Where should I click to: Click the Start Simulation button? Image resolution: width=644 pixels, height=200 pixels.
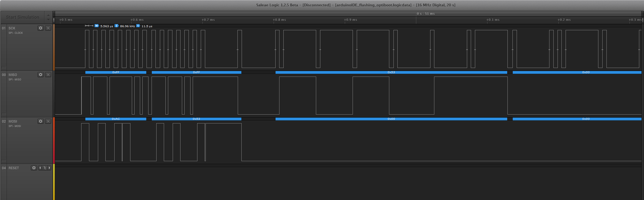pos(23,17)
